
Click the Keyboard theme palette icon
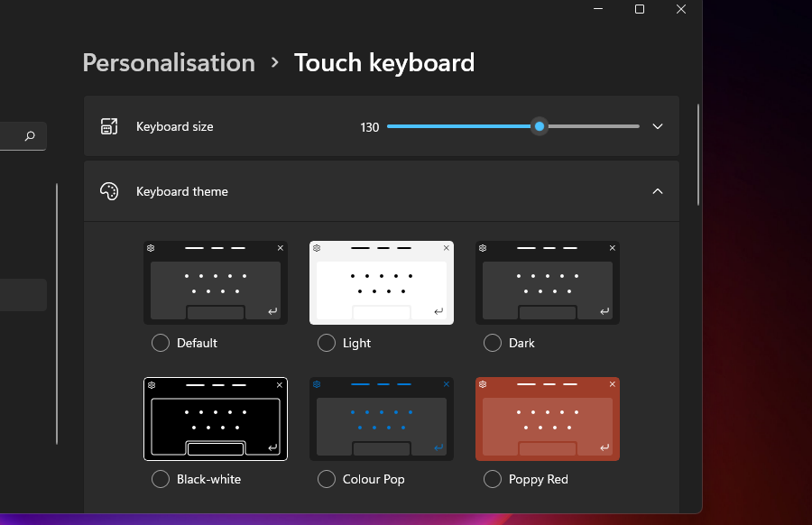[109, 191]
